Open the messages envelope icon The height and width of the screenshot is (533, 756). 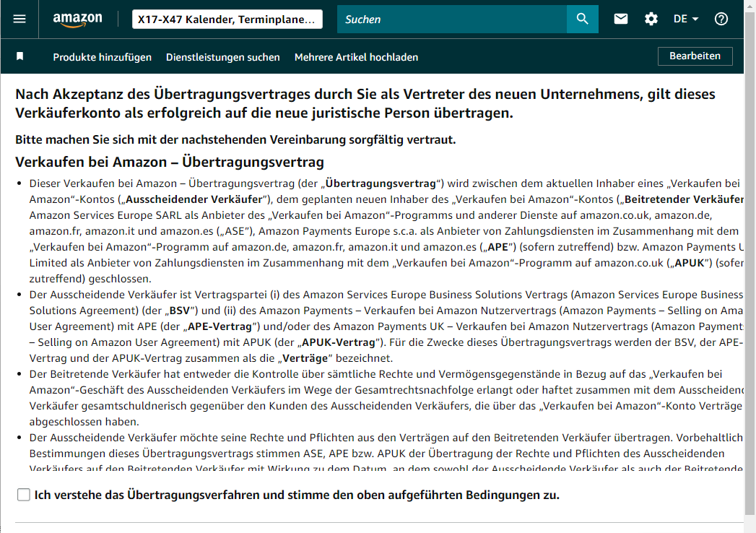(x=621, y=19)
